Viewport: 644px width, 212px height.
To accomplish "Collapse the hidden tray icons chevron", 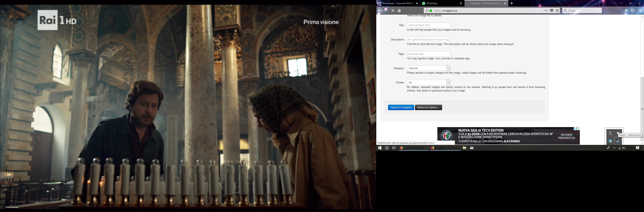I will [614, 148].
